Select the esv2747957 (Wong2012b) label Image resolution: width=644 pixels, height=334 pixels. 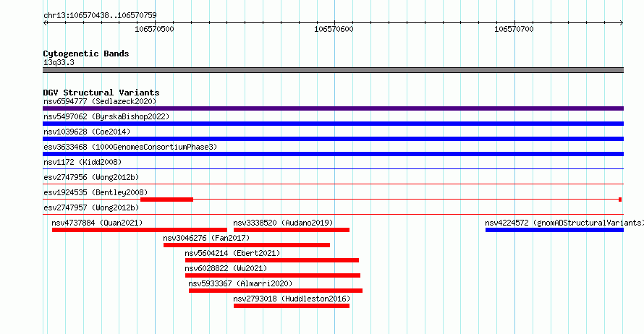click(91, 207)
